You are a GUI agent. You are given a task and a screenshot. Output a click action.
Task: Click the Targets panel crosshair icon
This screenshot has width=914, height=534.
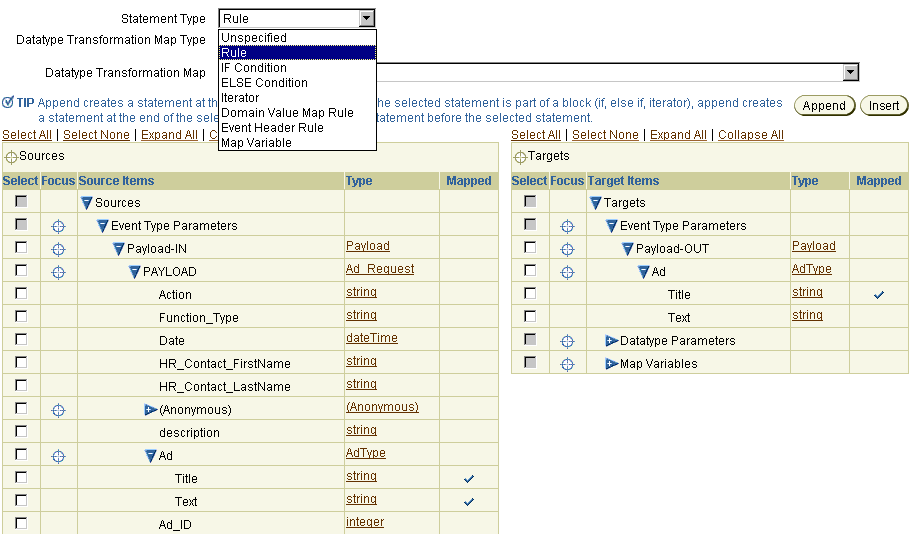tap(520, 157)
